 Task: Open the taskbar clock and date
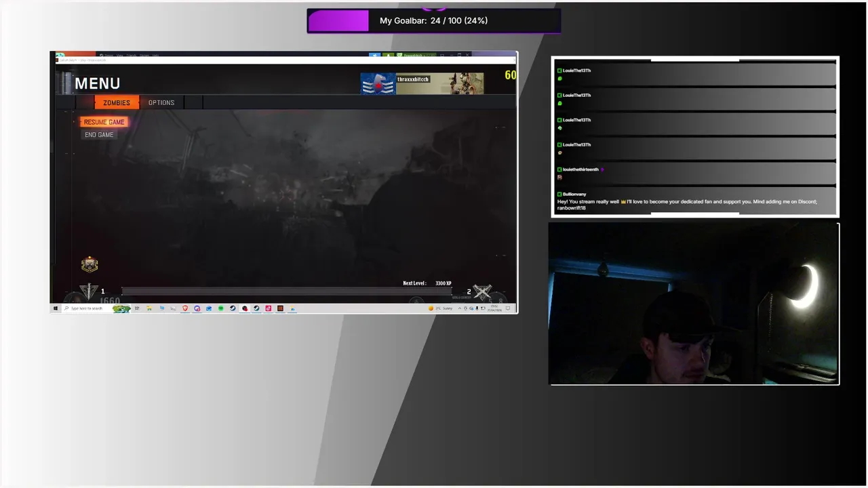click(494, 308)
